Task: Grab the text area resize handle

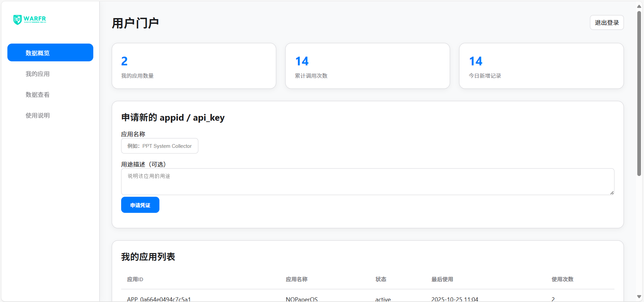Action: pyautogui.click(x=612, y=193)
